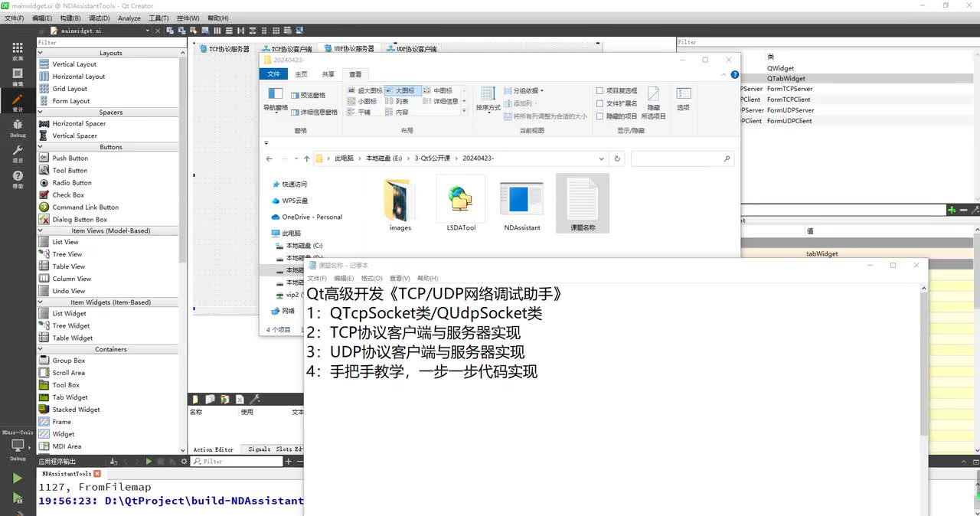Close the NDAssistantTools output tab
The width and height of the screenshot is (980, 516).
click(x=97, y=474)
